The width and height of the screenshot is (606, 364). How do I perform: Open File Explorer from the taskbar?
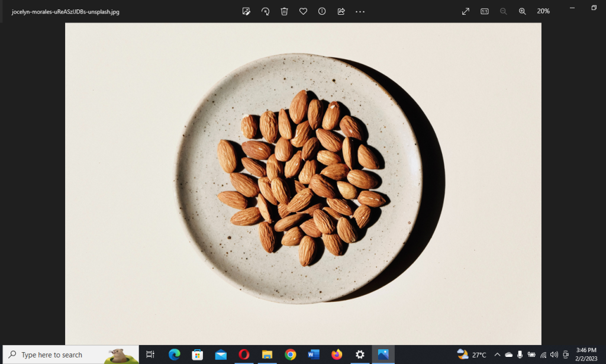[267, 355]
